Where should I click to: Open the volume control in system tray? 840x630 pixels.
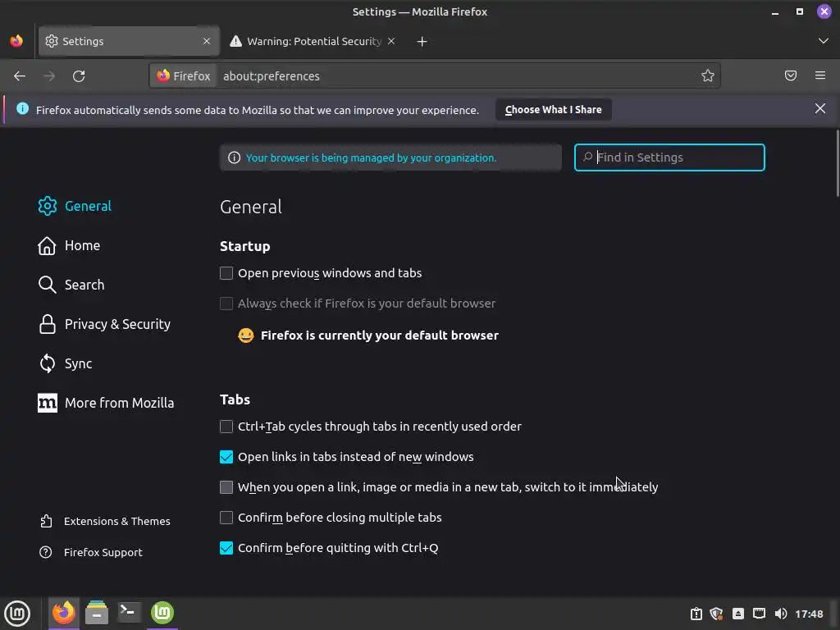[x=781, y=614]
